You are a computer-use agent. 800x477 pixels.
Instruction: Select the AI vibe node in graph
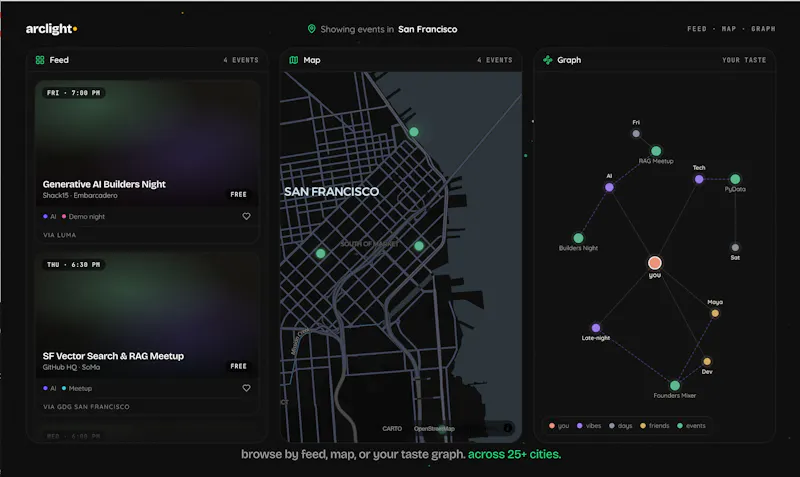click(609, 187)
